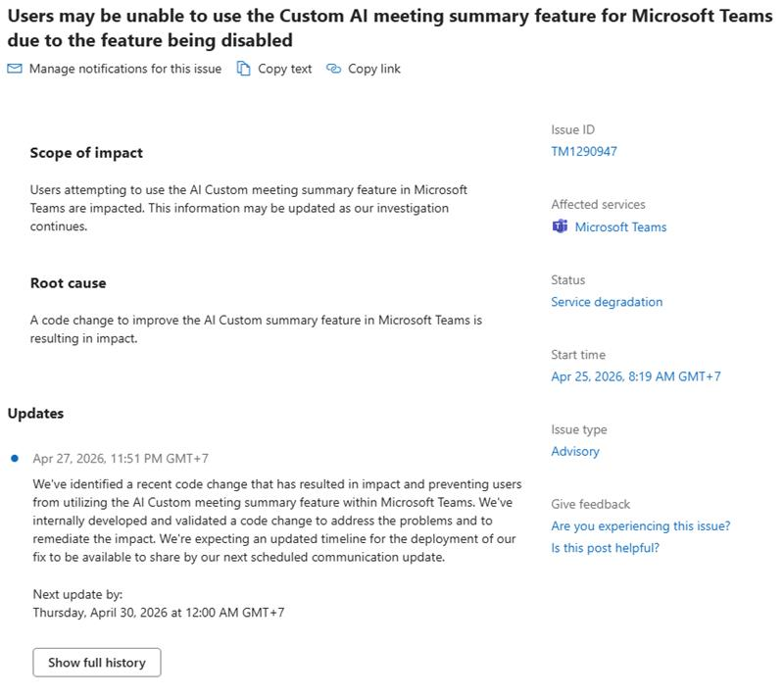Click the Scope of impact heading
This screenshot has width=784, height=697.
click(x=86, y=153)
